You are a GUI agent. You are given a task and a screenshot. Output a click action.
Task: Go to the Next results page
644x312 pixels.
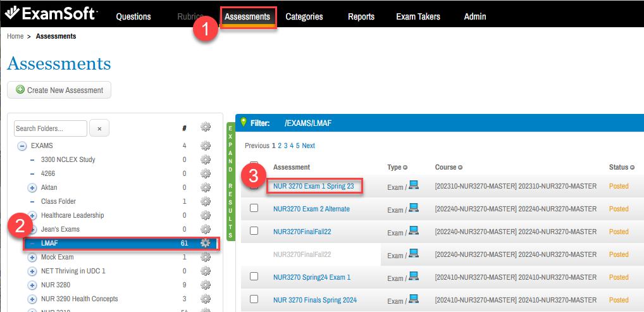pyautogui.click(x=309, y=146)
